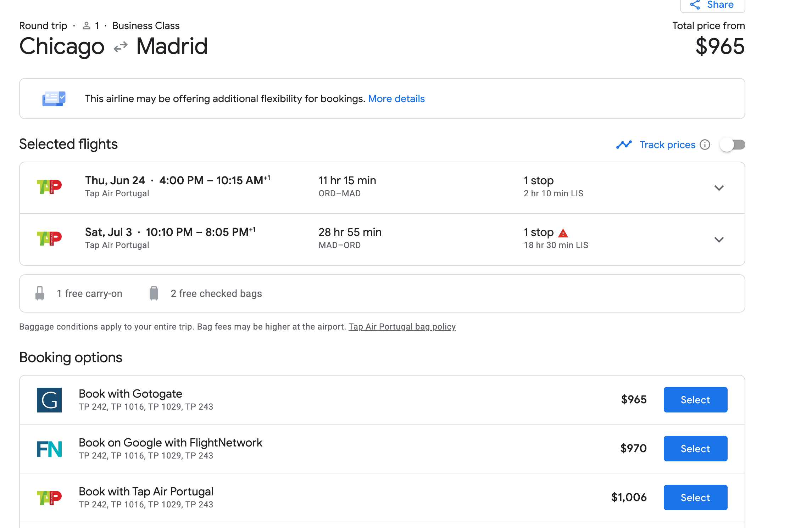Select FlightNetwork booking for $970
This screenshot has height=528, width=812.
click(x=695, y=449)
